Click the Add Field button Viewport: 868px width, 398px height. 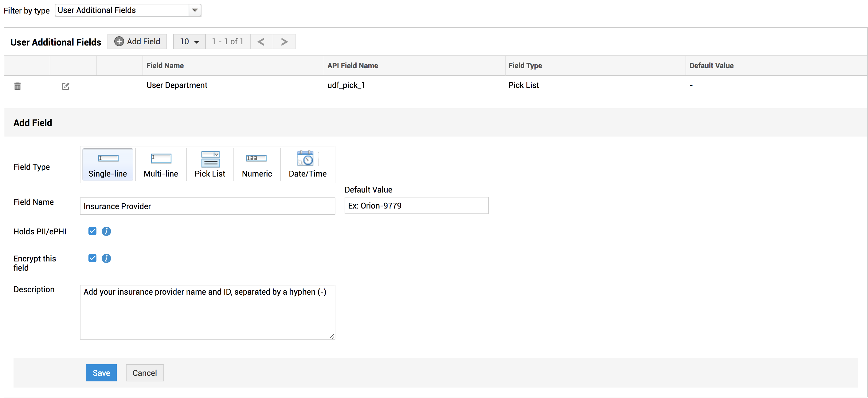(x=137, y=42)
